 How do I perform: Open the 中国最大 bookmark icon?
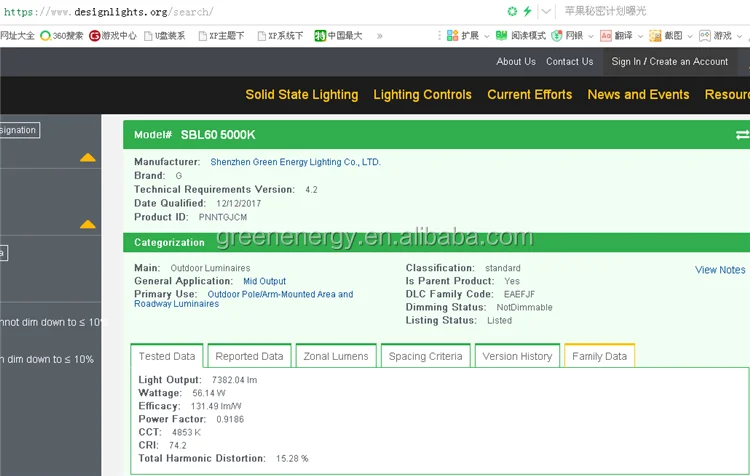click(x=320, y=36)
